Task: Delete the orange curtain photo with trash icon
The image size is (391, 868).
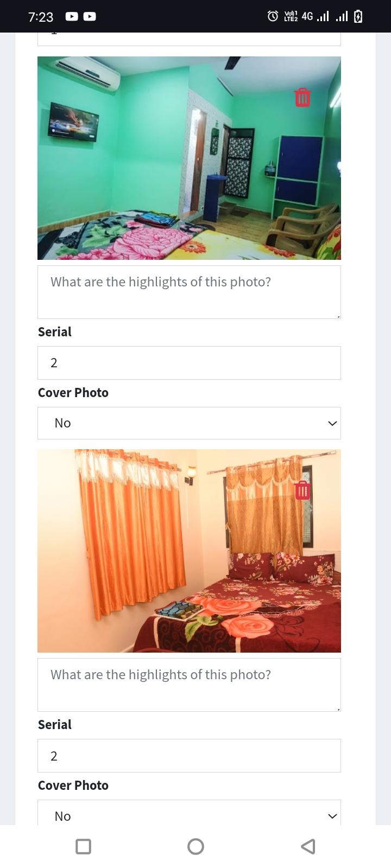Action: point(302,490)
